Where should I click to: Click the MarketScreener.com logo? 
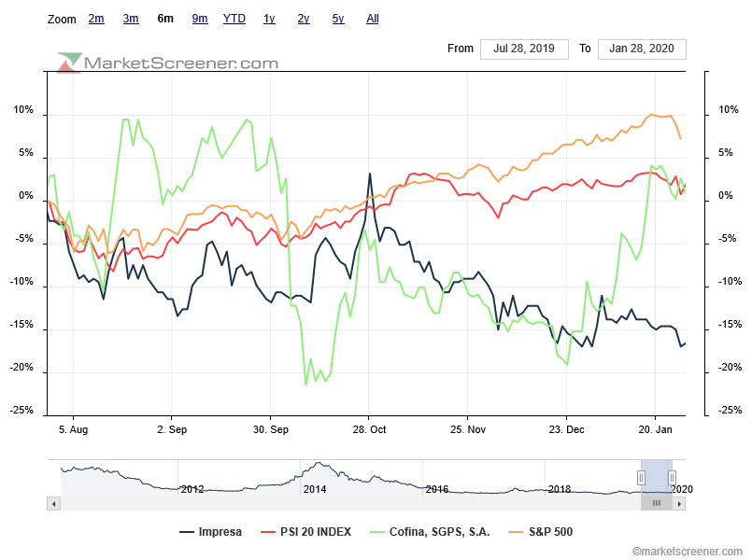pos(167,63)
